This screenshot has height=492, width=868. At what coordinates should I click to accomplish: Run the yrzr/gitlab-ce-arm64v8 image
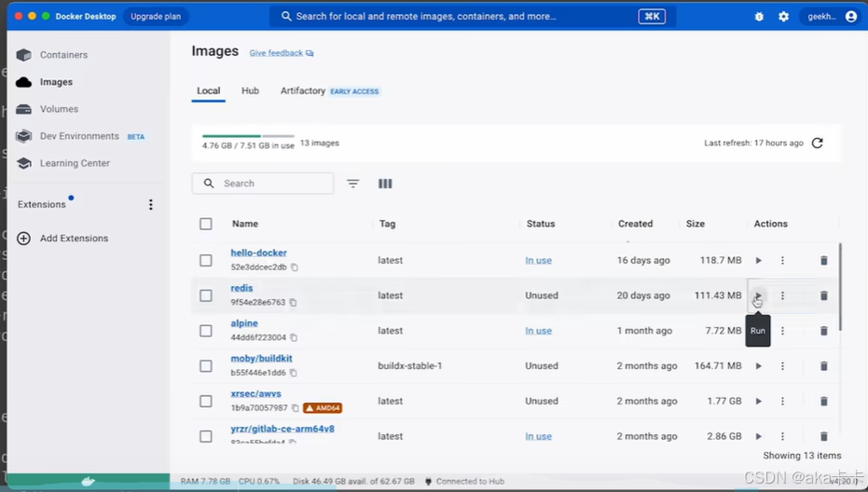click(758, 437)
